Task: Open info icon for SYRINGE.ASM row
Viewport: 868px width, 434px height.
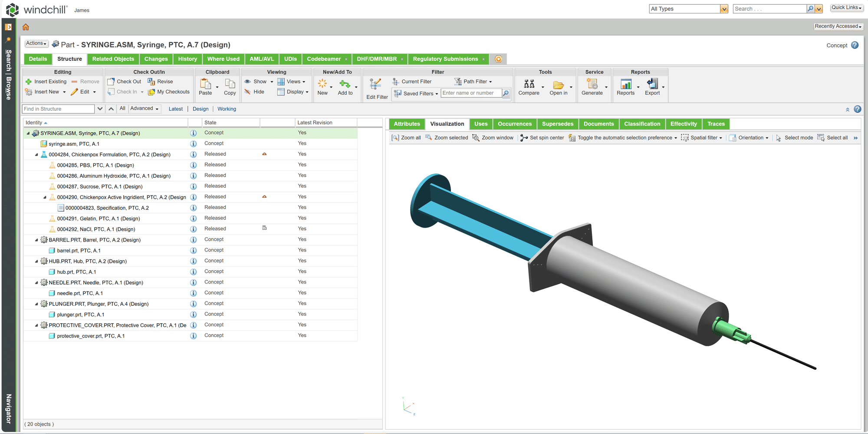Action: 194,133
